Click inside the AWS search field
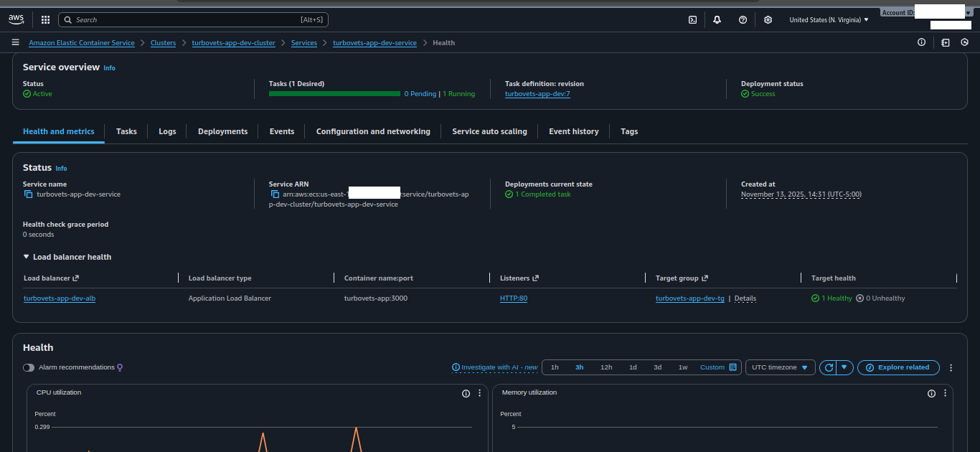980x452 pixels. (194, 19)
